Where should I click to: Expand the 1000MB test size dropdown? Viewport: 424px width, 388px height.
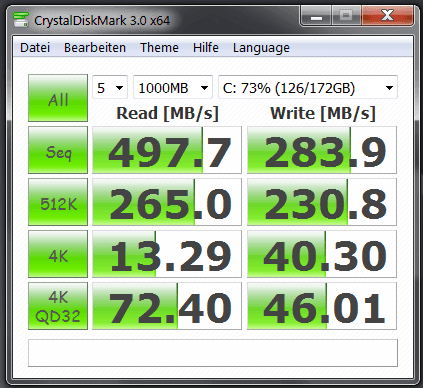[173, 87]
